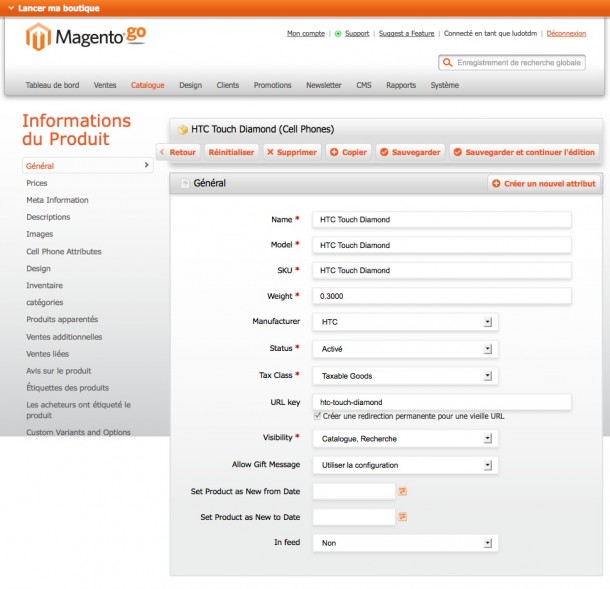Open the Status dropdown
Image resolution: width=610 pixels, height=589 pixels.
click(405, 349)
